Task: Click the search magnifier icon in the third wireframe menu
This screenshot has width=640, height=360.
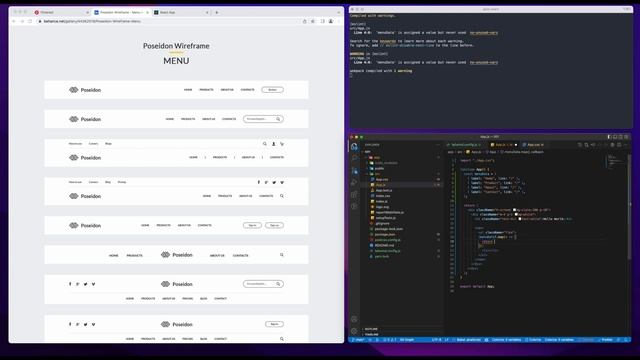Action: point(264,144)
